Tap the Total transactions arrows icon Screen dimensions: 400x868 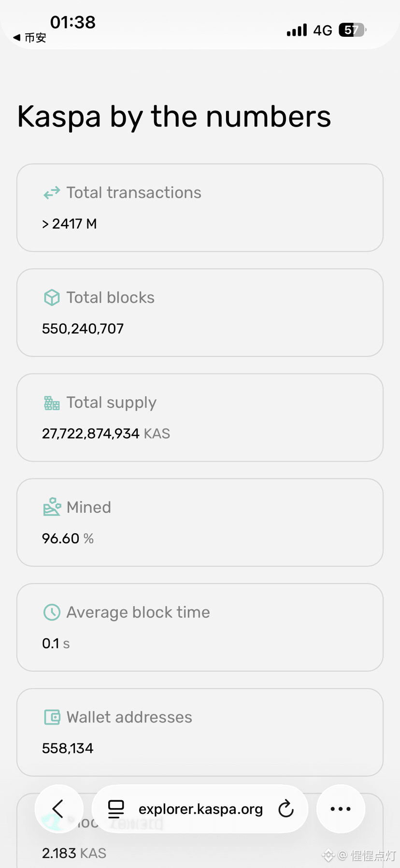click(x=52, y=193)
